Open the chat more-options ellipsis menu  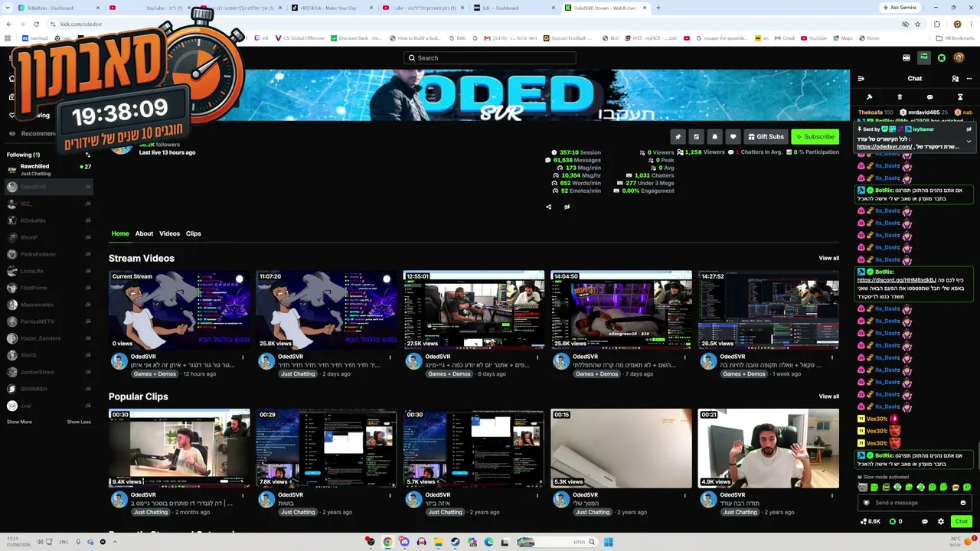point(968,78)
